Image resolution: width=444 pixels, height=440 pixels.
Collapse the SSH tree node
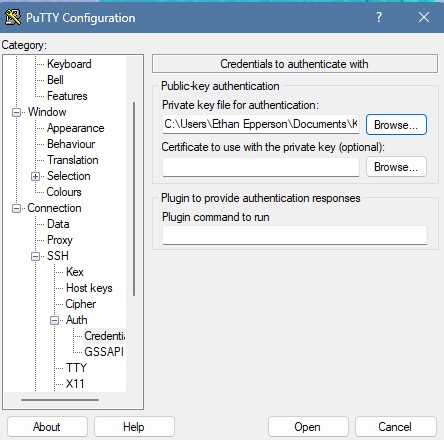[x=35, y=256]
